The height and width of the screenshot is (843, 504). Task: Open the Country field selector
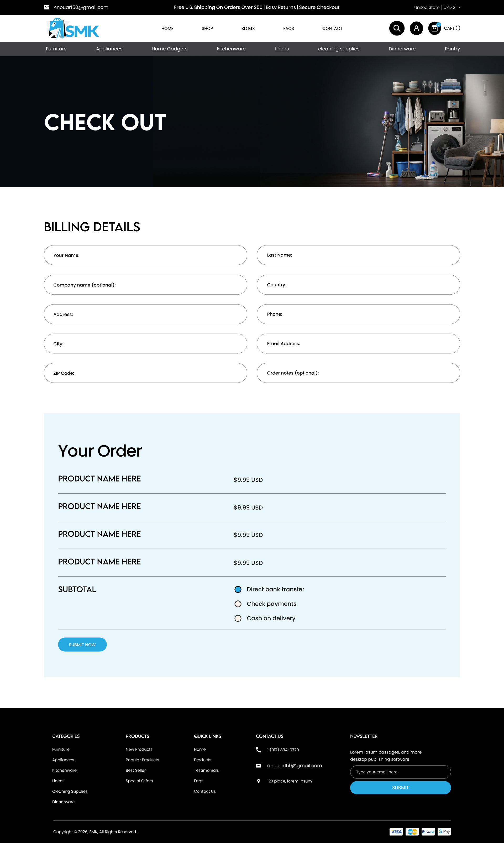coord(358,285)
